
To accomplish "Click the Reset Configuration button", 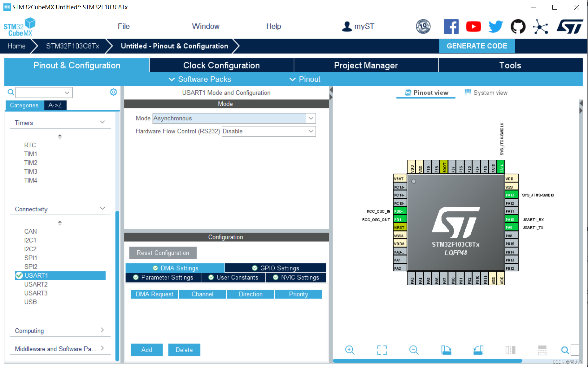I will coord(163,253).
